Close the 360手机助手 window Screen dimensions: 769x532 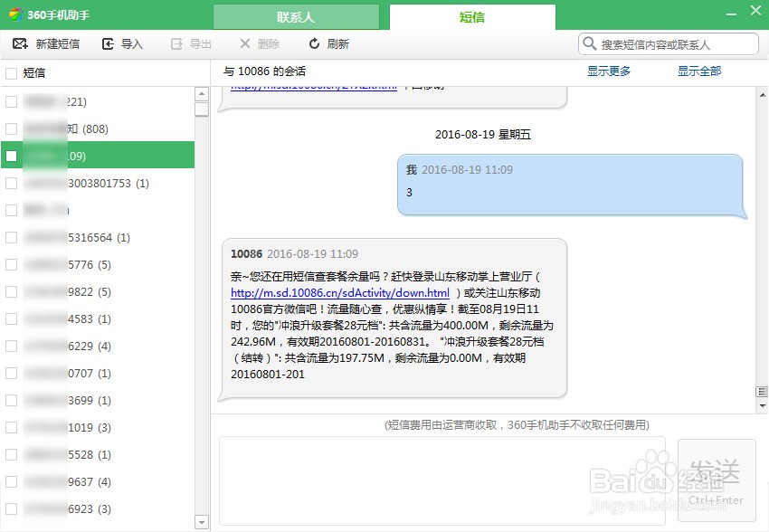point(755,10)
